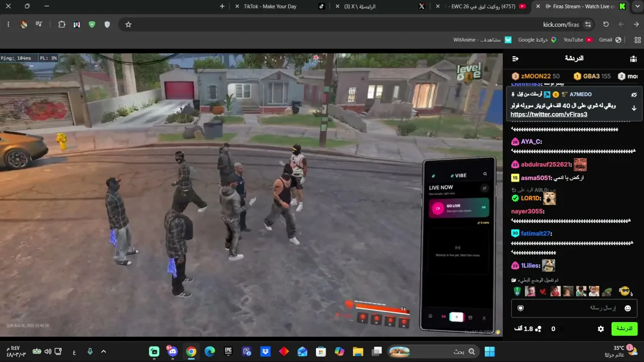644x362 pixels.
Task: Select the red heart emote in emote row
Action: 543,292
